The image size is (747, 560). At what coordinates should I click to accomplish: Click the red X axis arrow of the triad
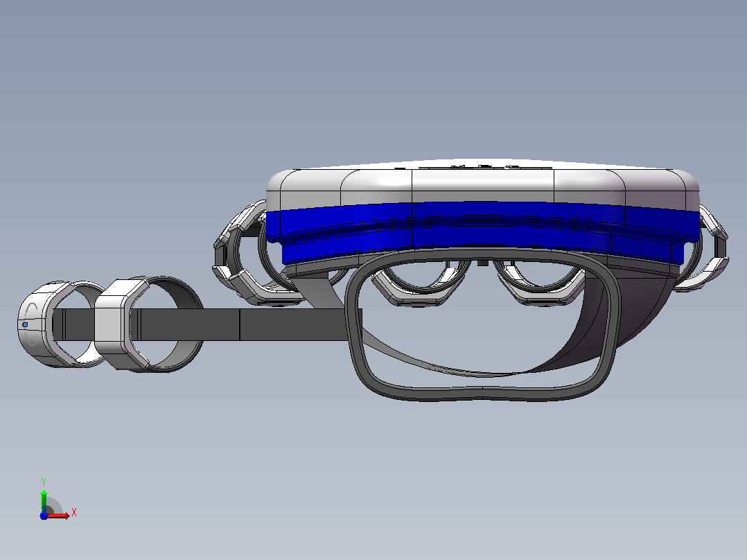coord(58,516)
